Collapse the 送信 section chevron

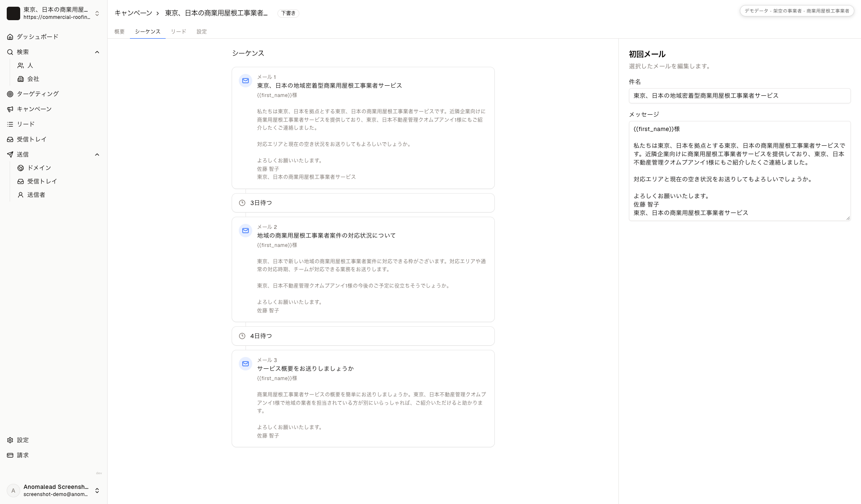[97, 155]
